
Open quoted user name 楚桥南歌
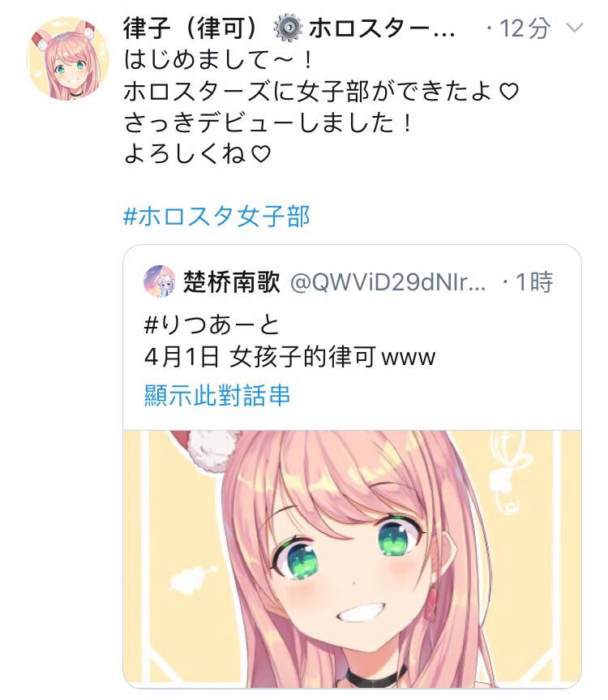click(x=232, y=281)
